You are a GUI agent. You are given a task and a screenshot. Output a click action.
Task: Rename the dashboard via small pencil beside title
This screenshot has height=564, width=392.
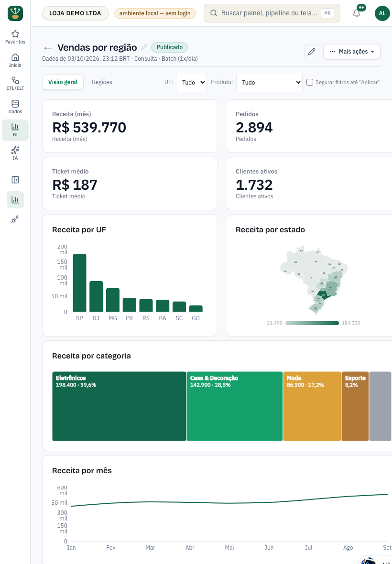coord(144,47)
